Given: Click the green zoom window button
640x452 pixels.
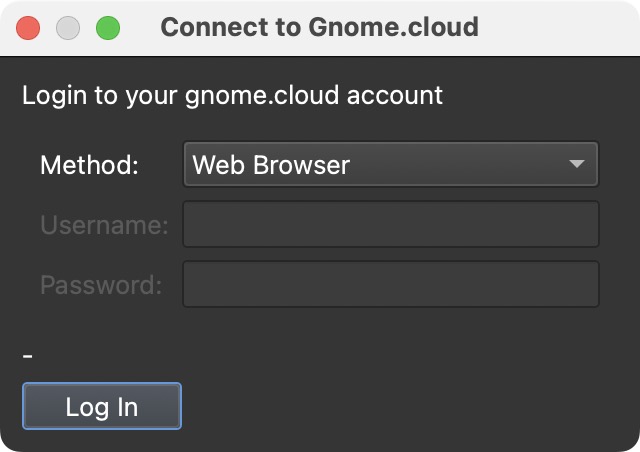Looking at the screenshot, I should click(x=108, y=28).
